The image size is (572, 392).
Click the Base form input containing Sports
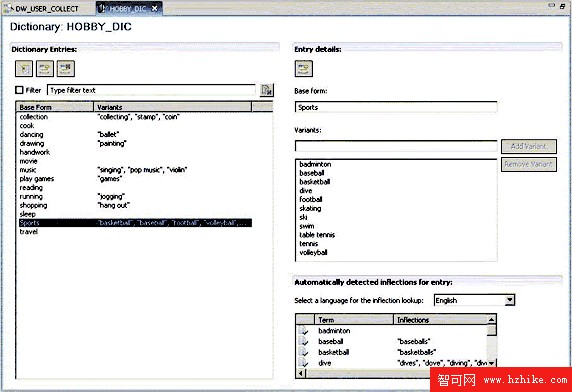click(x=396, y=107)
